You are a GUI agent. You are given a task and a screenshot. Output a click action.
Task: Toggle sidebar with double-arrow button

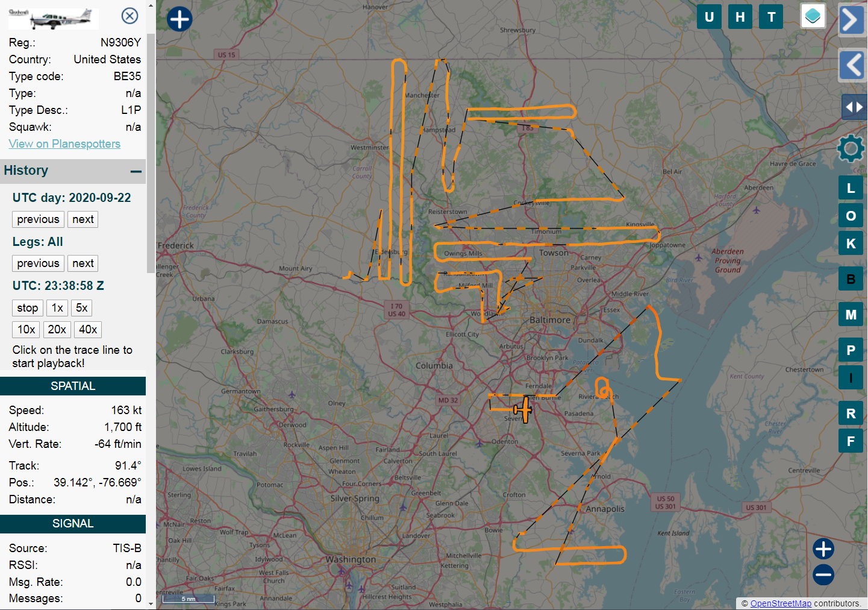point(854,107)
